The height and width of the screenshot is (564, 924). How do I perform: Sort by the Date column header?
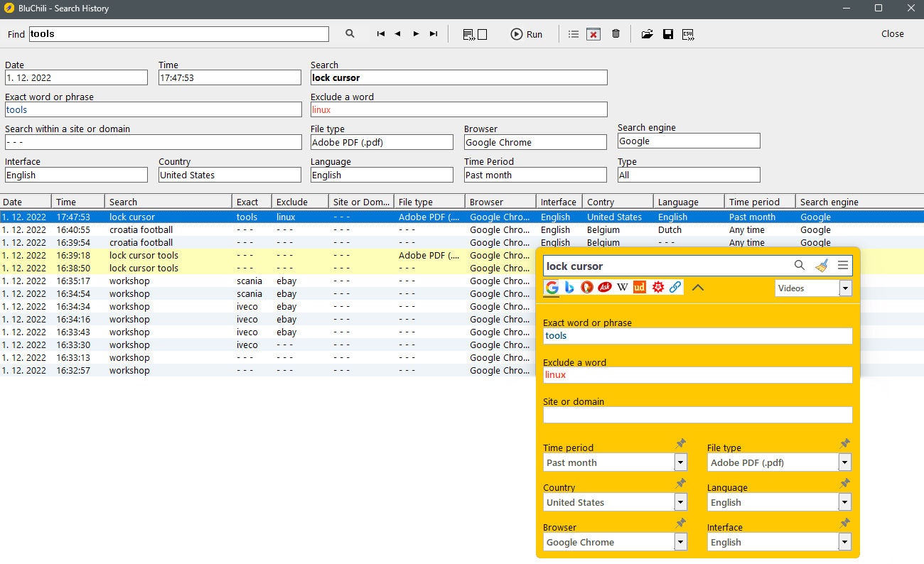26,202
